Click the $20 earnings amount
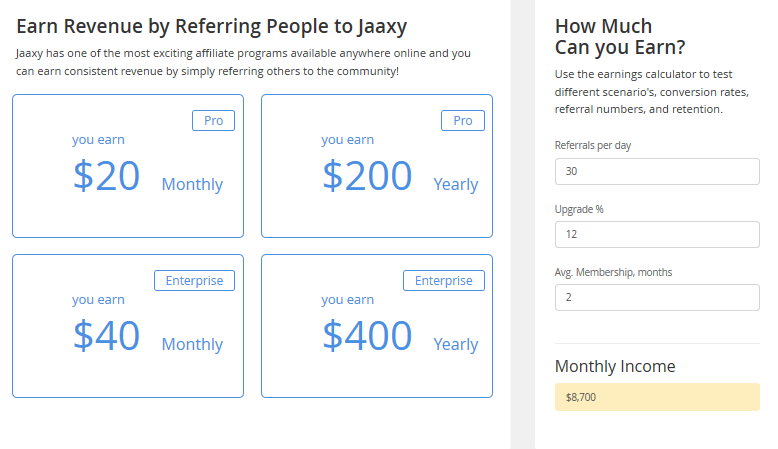Screen dimensions: 778x449 (107, 176)
